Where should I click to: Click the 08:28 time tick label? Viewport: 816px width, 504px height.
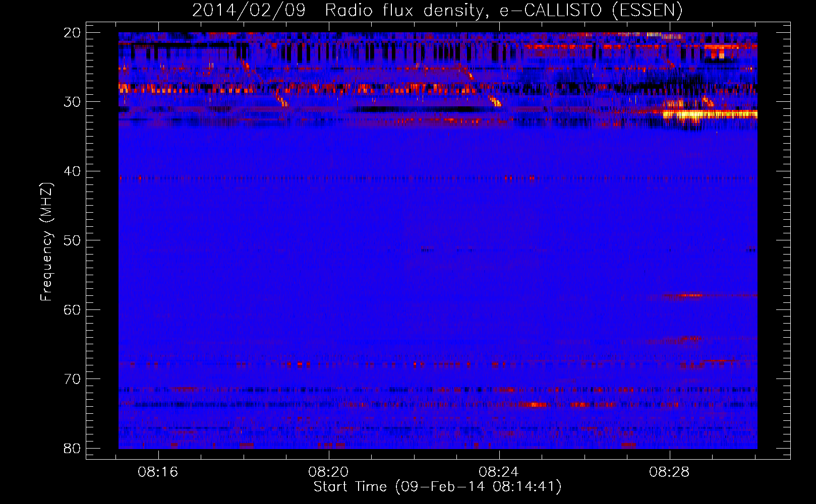670,472
